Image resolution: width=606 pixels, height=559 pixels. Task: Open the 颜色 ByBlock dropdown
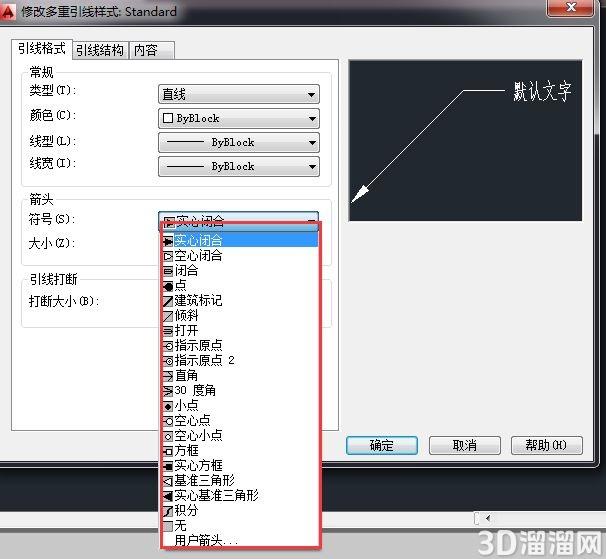pyautogui.click(x=239, y=118)
